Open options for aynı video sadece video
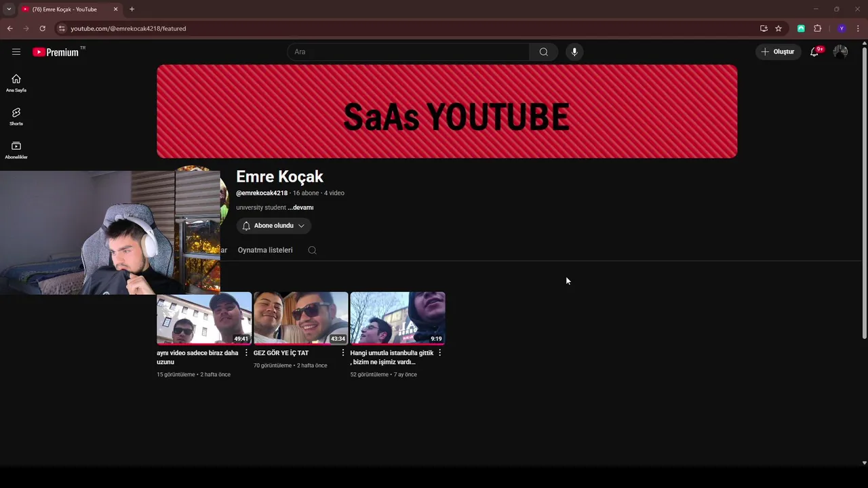The width and height of the screenshot is (868, 488). (246, 352)
